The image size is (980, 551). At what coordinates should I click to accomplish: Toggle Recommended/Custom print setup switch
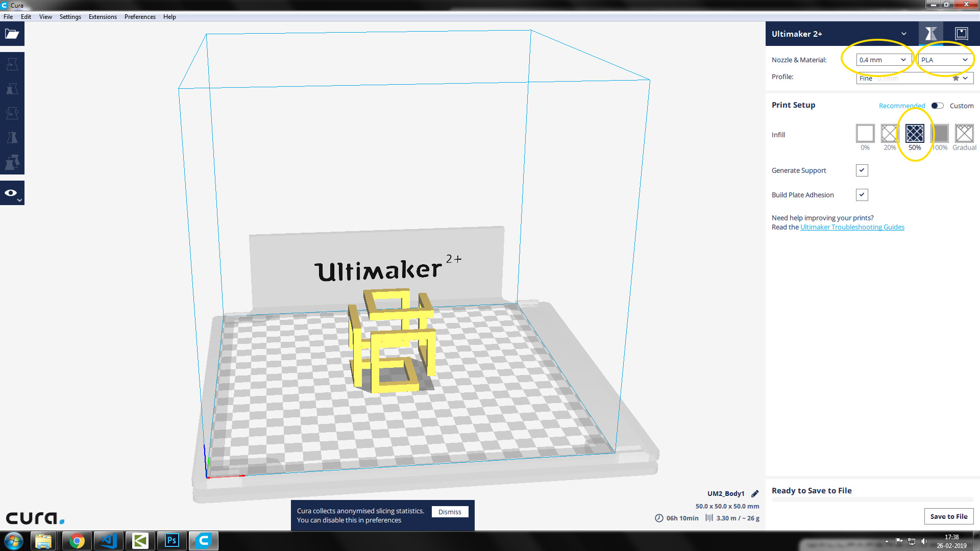937,106
